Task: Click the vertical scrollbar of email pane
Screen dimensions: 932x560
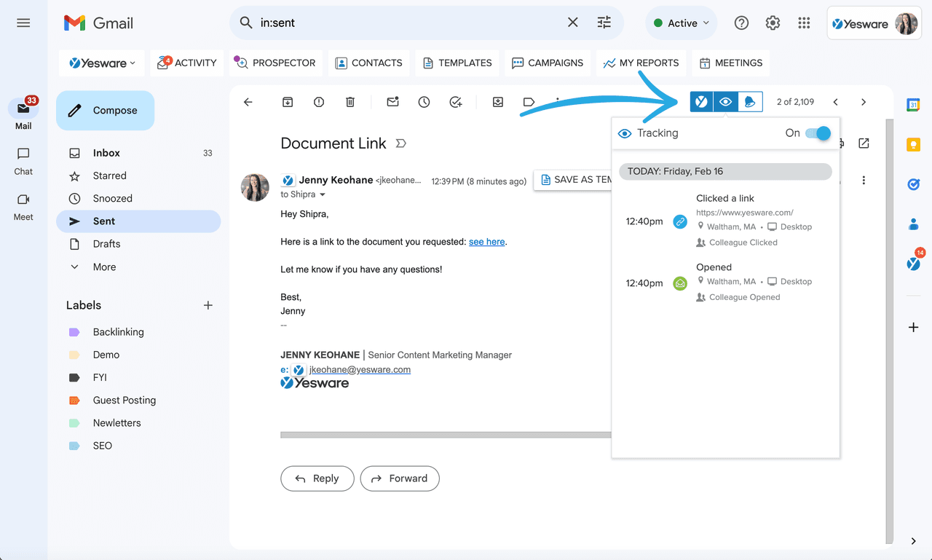Action: (x=889, y=331)
